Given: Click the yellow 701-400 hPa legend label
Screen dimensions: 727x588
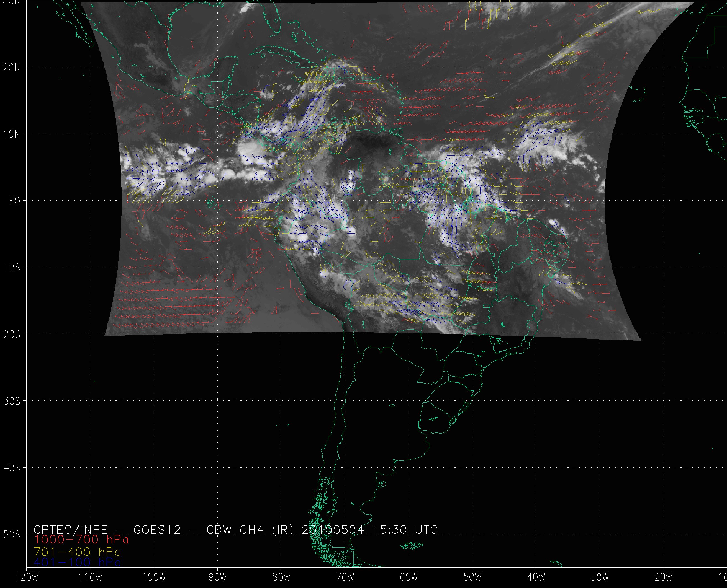Looking at the screenshot, I should click(x=77, y=551).
